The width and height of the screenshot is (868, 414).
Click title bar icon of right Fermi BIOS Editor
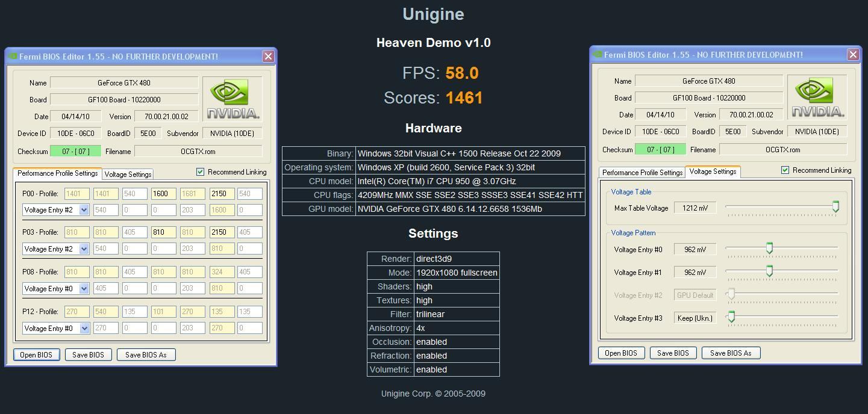(598, 54)
